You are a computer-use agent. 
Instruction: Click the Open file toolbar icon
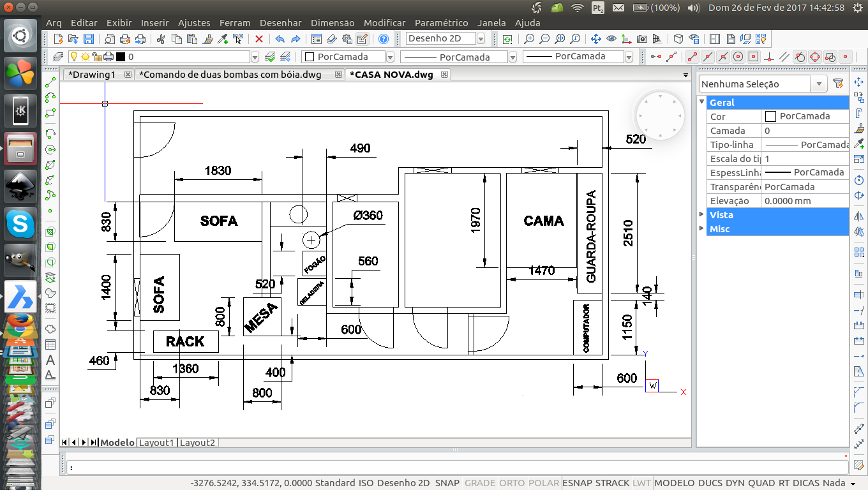[x=73, y=39]
